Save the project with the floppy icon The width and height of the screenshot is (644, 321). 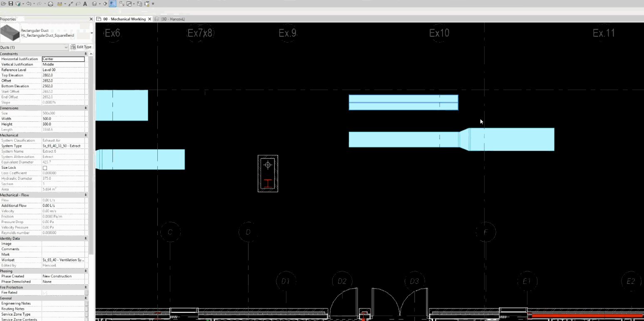[x=10, y=4]
